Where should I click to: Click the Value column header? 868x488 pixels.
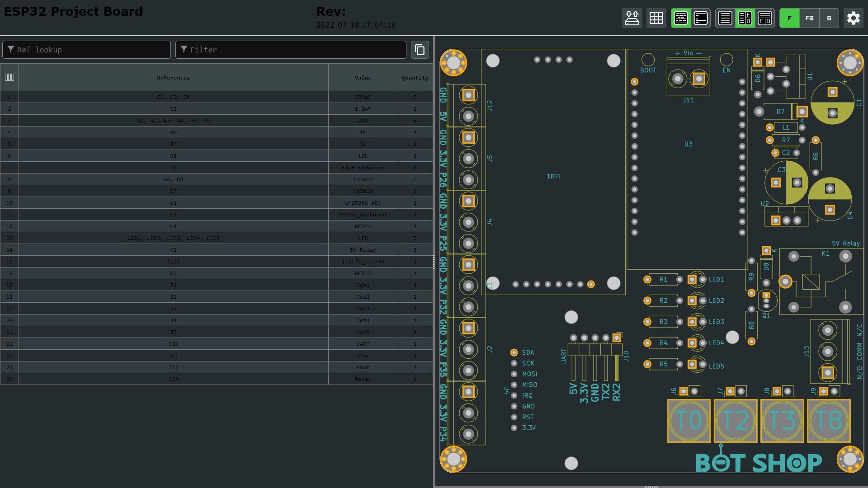pos(363,78)
